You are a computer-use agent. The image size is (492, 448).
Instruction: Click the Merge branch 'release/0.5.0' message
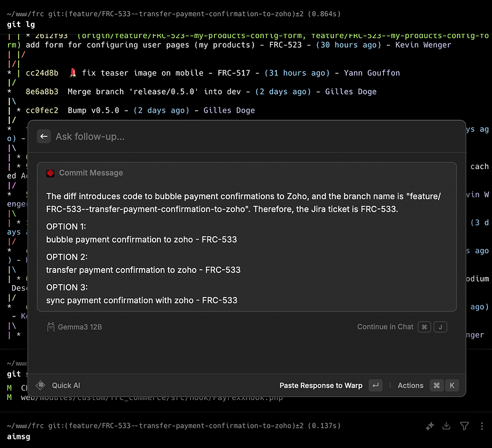[154, 92]
